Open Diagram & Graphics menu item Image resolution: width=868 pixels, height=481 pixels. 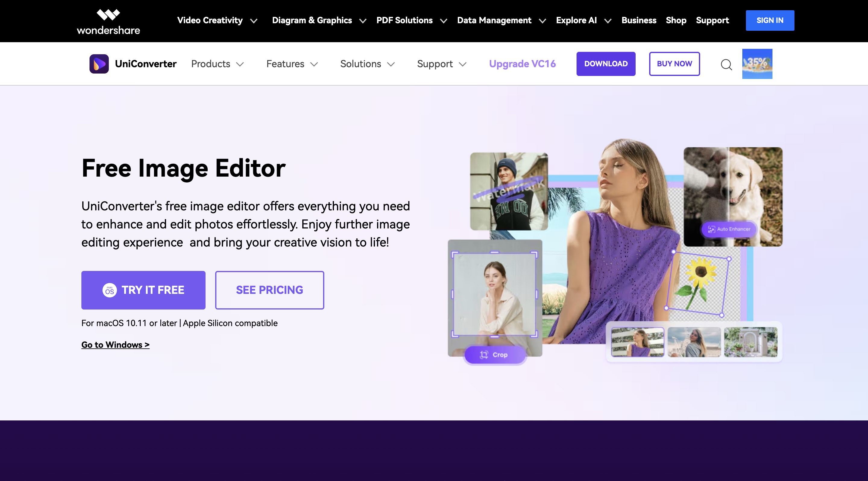(312, 20)
